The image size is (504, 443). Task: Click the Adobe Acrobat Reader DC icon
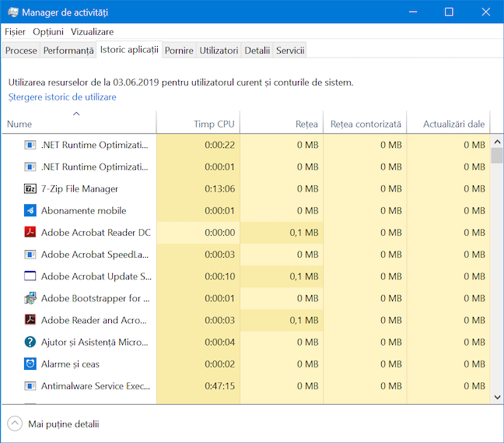(30, 232)
